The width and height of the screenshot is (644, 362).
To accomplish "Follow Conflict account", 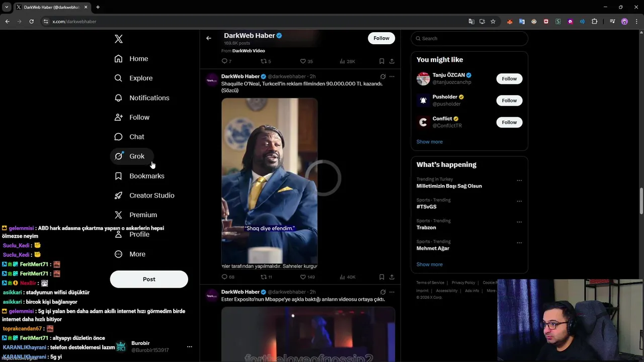I will pos(509,122).
